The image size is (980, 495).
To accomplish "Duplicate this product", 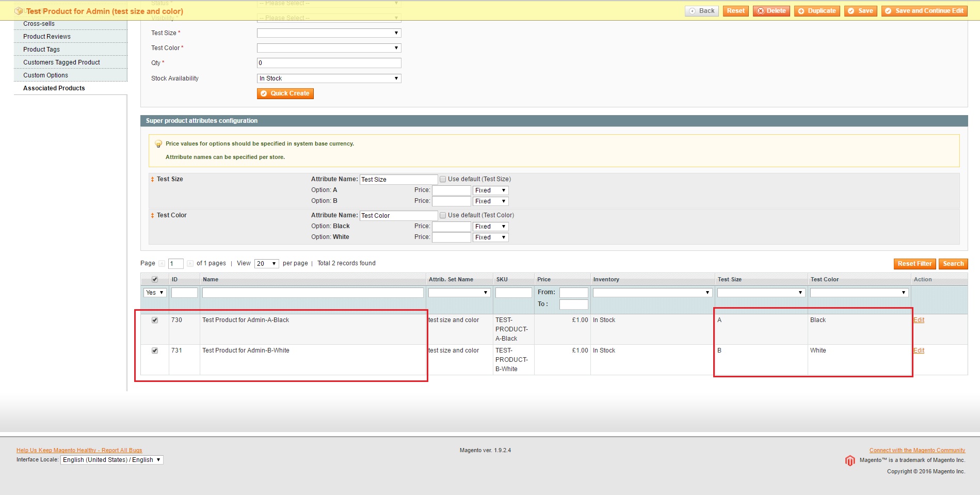I will [x=817, y=10].
